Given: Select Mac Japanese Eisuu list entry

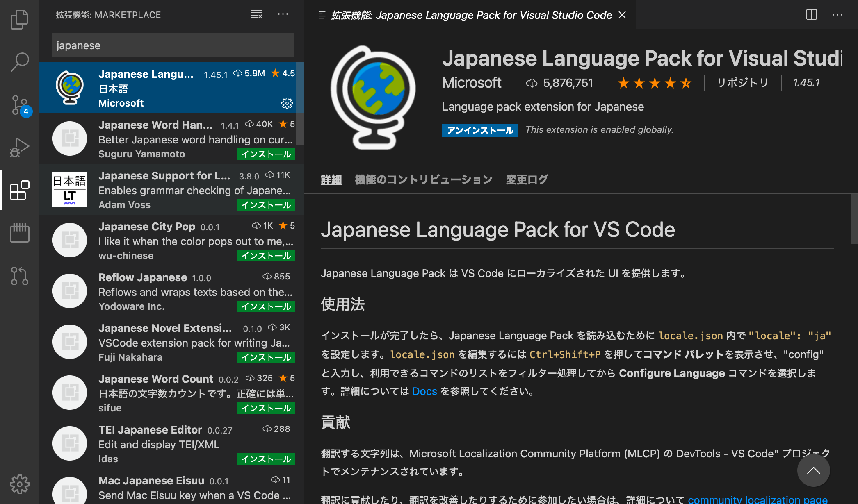Looking at the screenshot, I should 172,486.
